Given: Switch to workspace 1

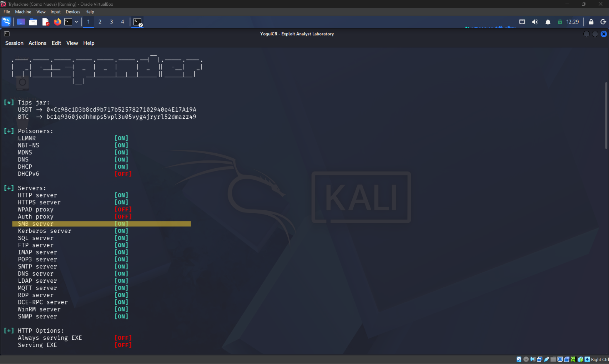Looking at the screenshot, I should (x=89, y=22).
